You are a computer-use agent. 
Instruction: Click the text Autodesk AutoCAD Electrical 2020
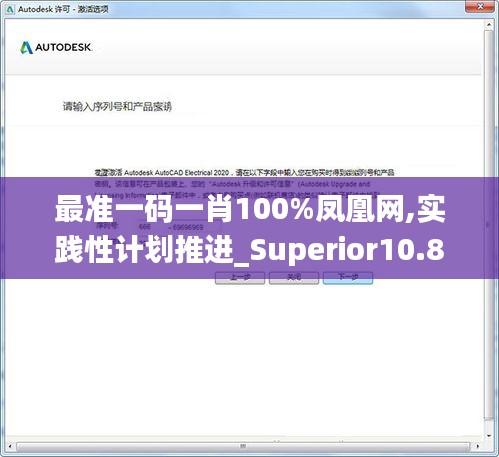[x=176, y=173]
